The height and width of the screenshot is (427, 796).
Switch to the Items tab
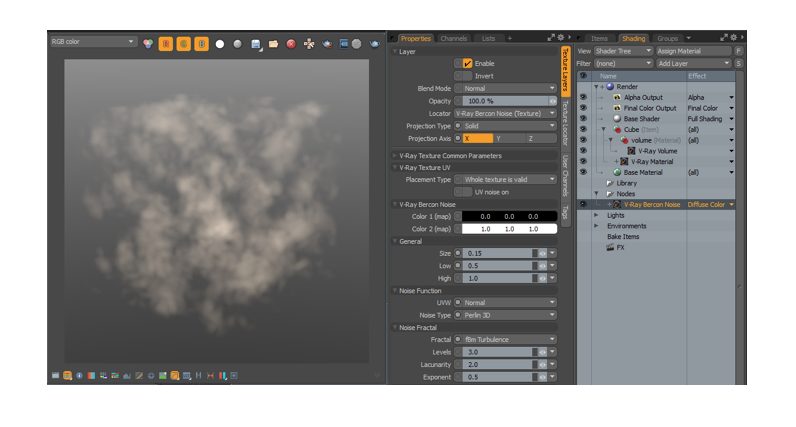[x=599, y=38]
